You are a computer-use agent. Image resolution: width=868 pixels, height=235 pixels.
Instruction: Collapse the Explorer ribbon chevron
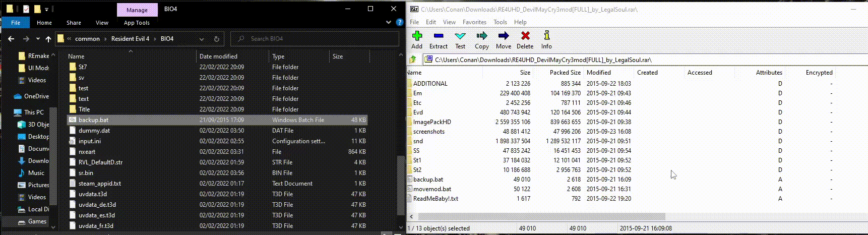[x=389, y=23]
